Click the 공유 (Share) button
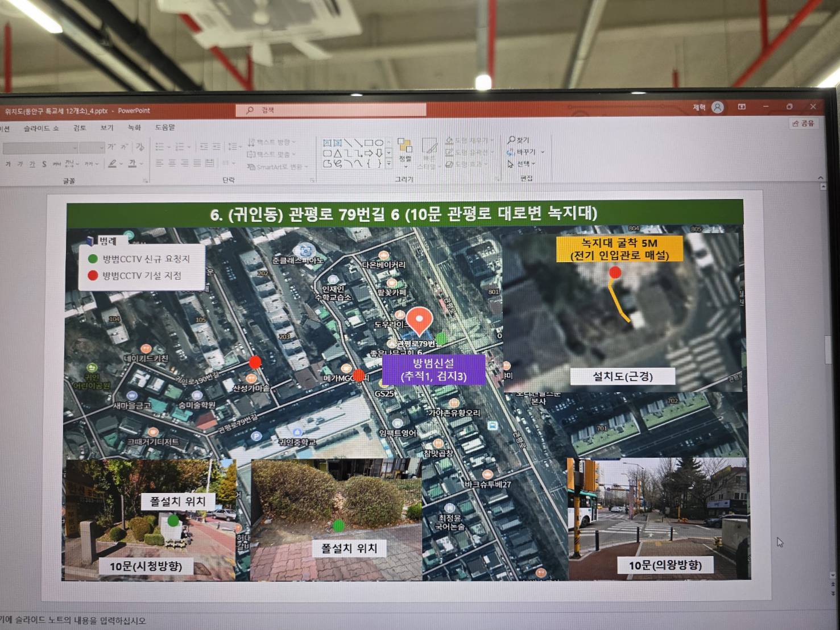The width and height of the screenshot is (840, 630). point(803,123)
